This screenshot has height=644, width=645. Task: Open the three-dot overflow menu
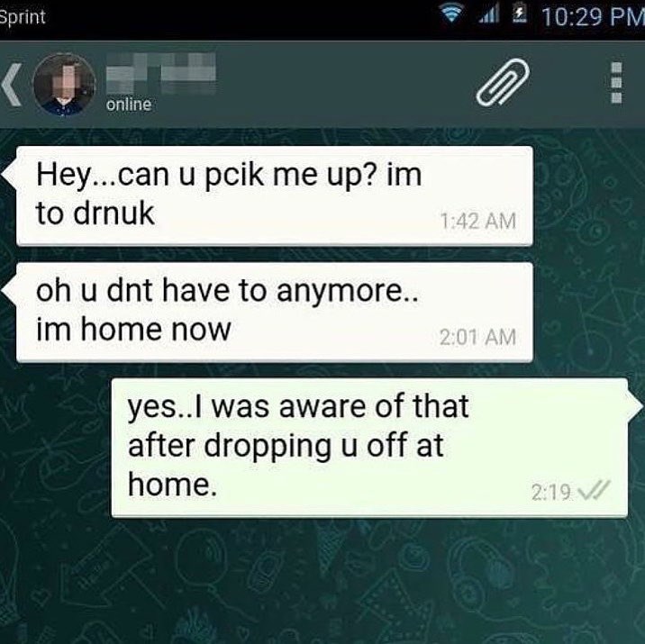coord(616,82)
